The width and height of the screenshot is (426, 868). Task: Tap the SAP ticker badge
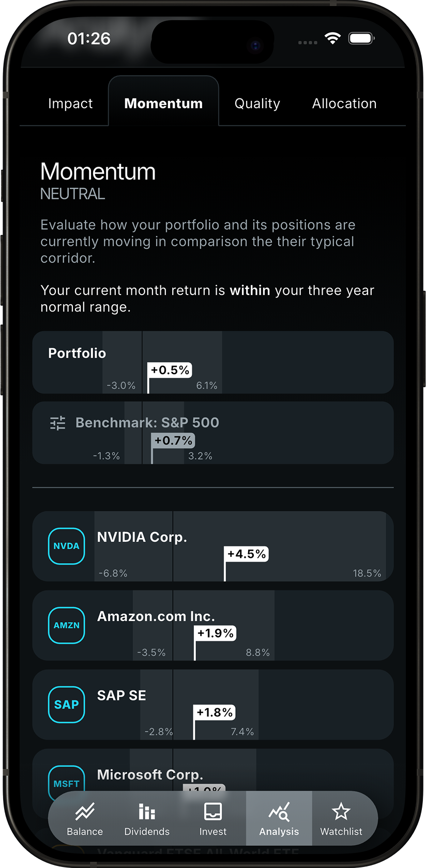coord(66,704)
